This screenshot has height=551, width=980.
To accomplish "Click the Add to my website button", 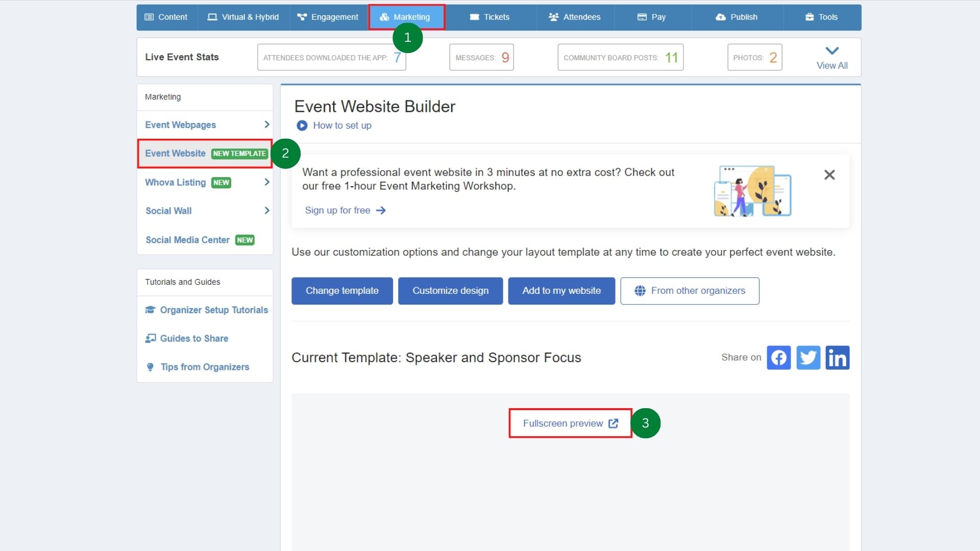I will click(561, 291).
